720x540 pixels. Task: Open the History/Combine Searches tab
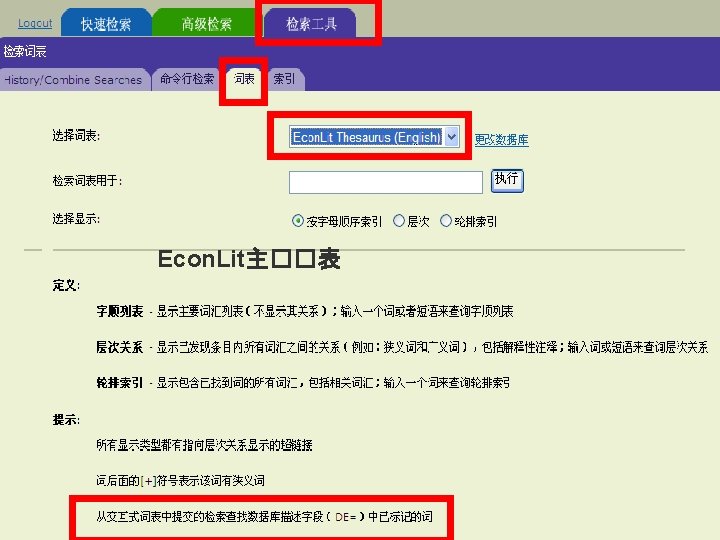73,80
